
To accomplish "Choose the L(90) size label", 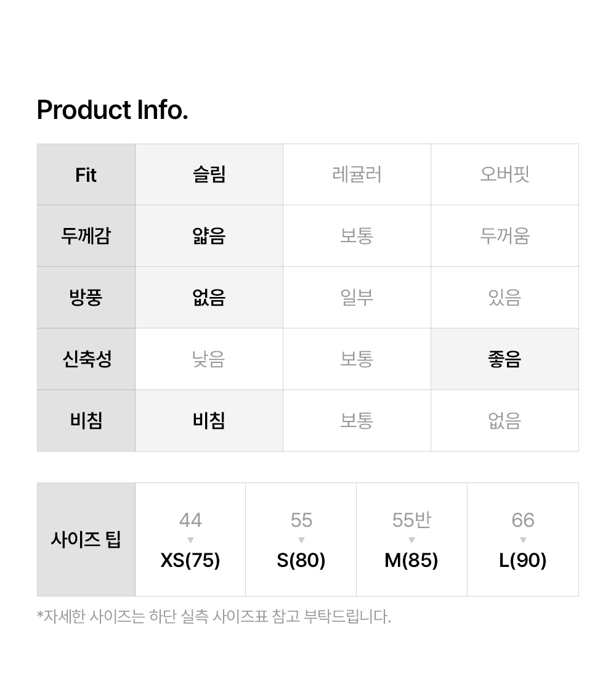I will [x=523, y=560].
